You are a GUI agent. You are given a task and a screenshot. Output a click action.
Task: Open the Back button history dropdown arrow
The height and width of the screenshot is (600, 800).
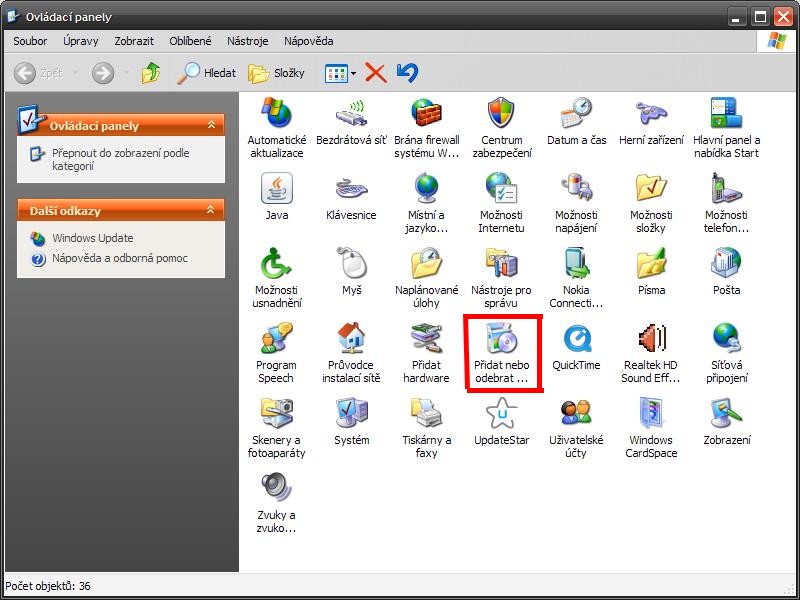tap(73, 73)
